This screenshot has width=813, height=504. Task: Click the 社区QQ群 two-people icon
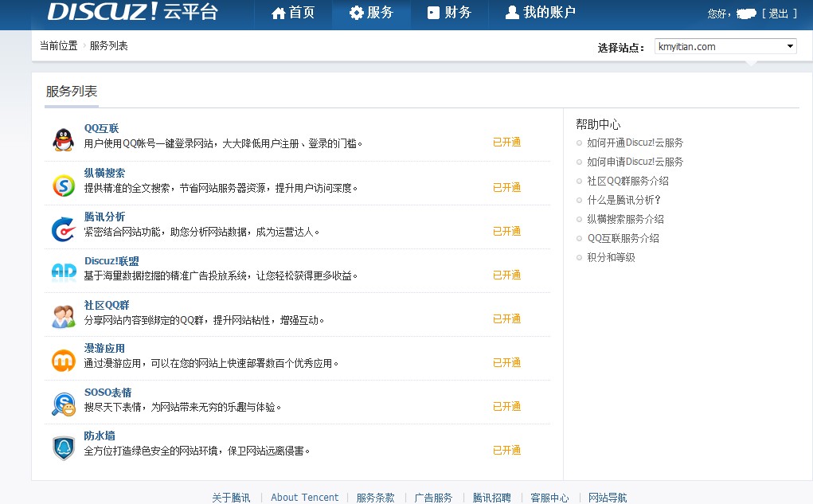point(64,316)
